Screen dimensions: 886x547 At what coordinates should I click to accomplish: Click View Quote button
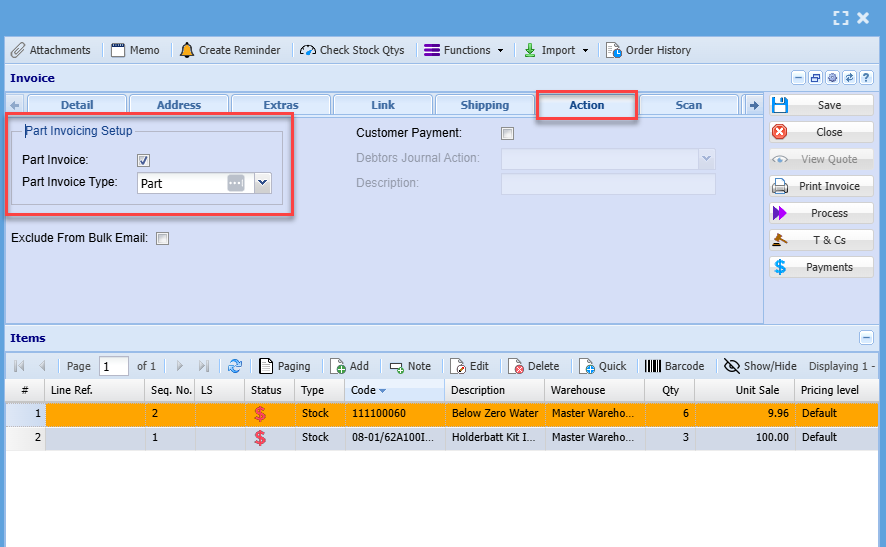click(x=821, y=159)
